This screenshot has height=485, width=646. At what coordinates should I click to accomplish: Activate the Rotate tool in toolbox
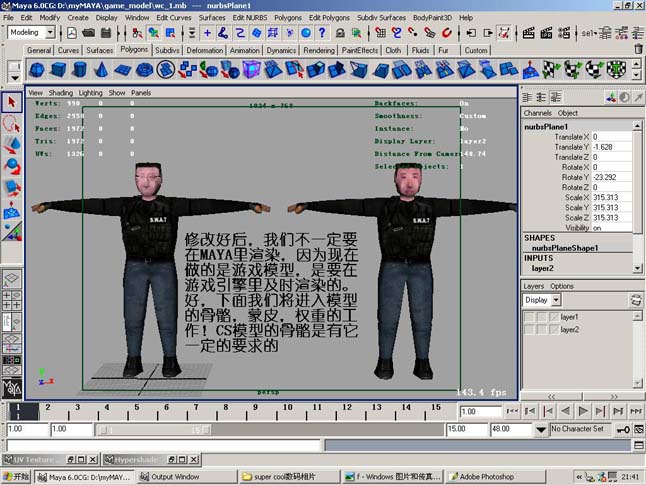click(x=12, y=166)
